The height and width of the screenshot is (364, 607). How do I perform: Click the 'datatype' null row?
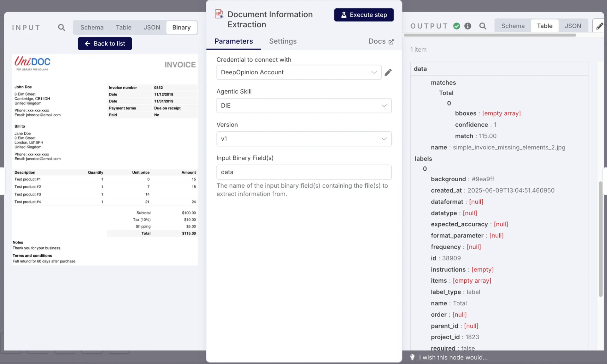pyautogui.click(x=454, y=213)
